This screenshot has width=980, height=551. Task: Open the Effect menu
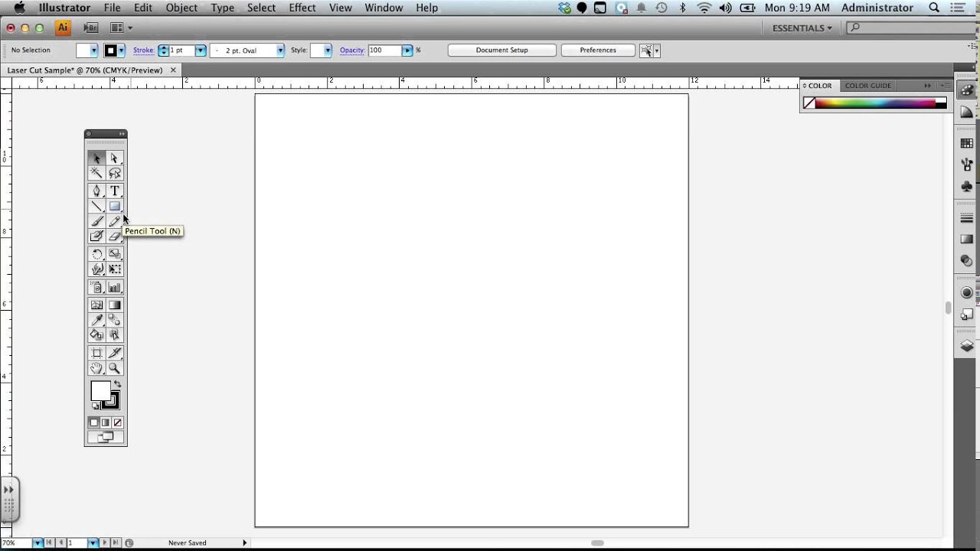tap(302, 8)
